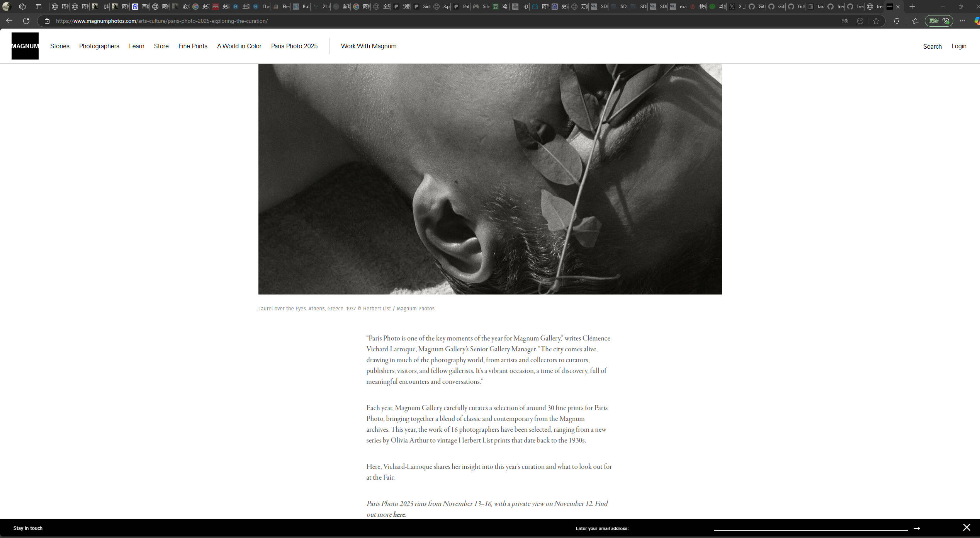This screenshot has width=980, height=538.
Task: Open the favorites list icon
Action: coord(915,21)
